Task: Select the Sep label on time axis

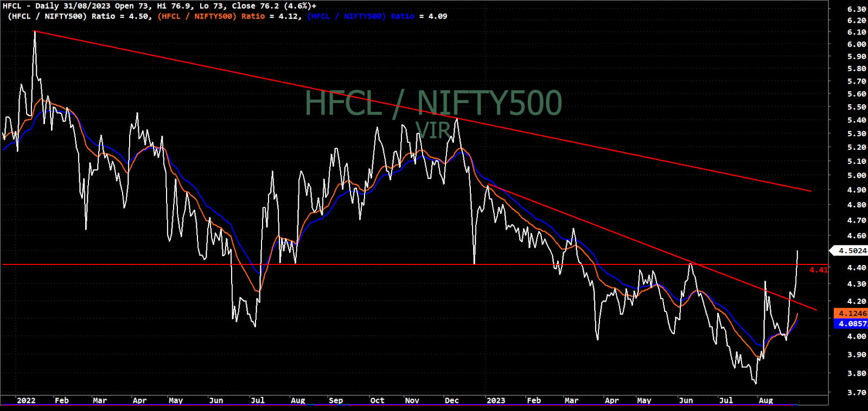Action: click(x=336, y=401)
